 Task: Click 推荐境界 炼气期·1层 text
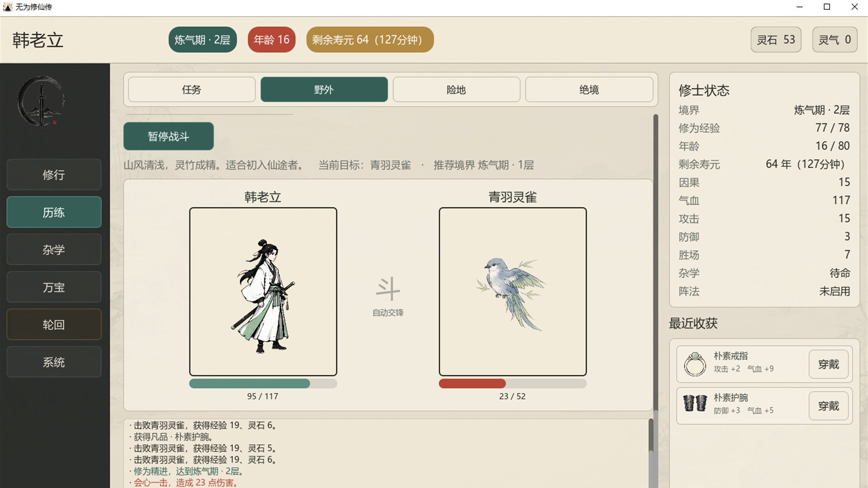[x=484, y=165]
